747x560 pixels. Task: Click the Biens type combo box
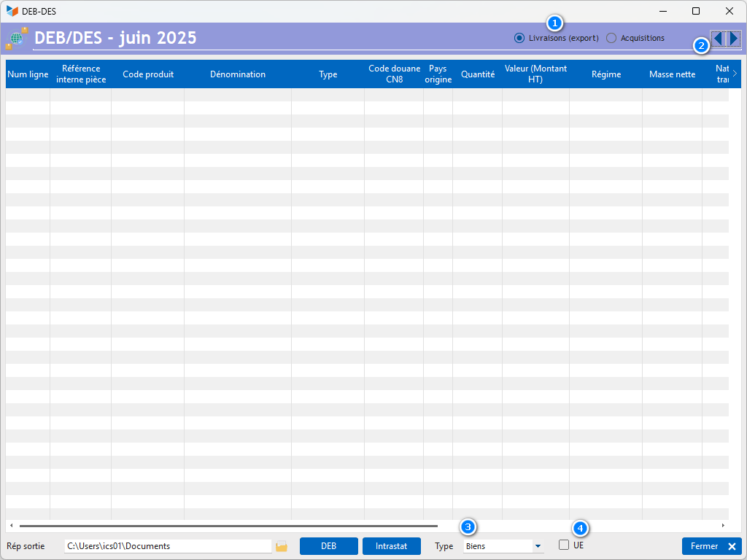pyautogui.click(x=498, y=546)
